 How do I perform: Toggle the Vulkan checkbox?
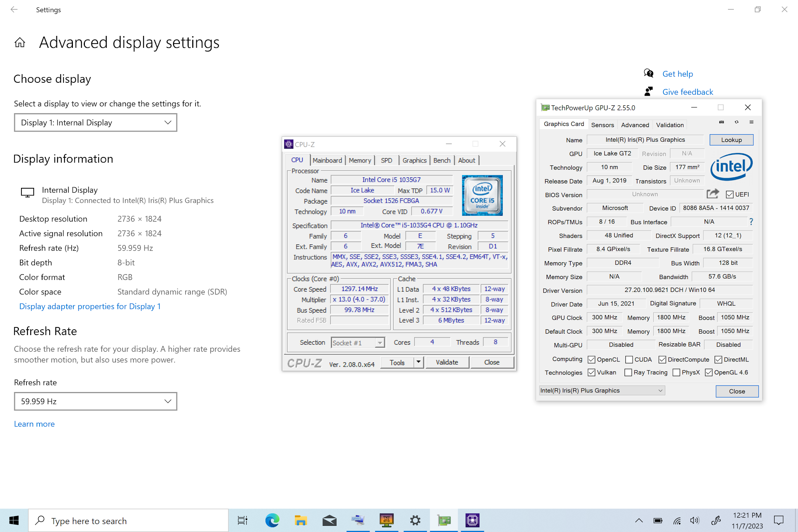592,372
